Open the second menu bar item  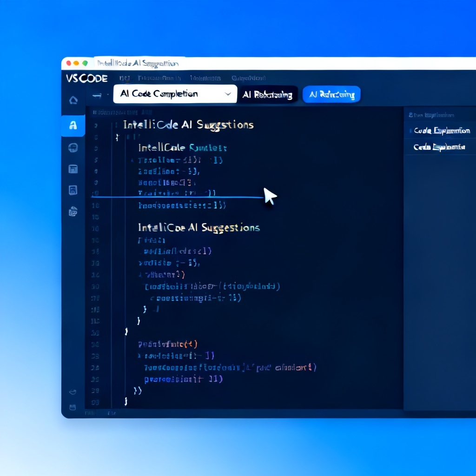tap(159, 78)
